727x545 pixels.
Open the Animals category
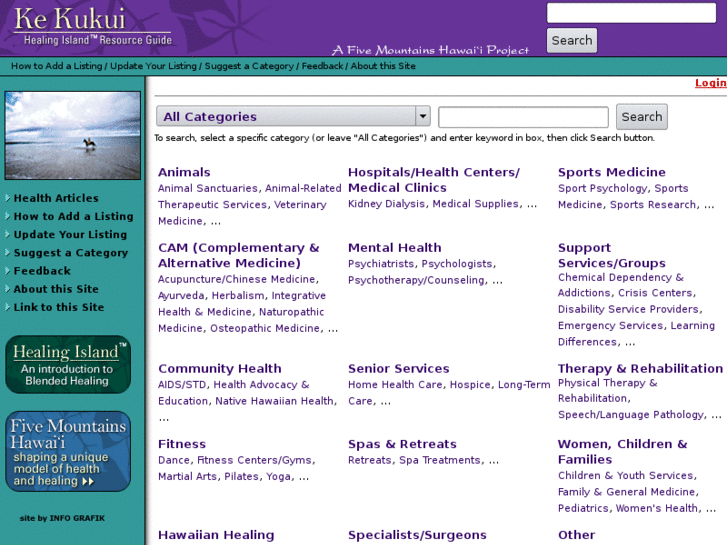point(184,172)
